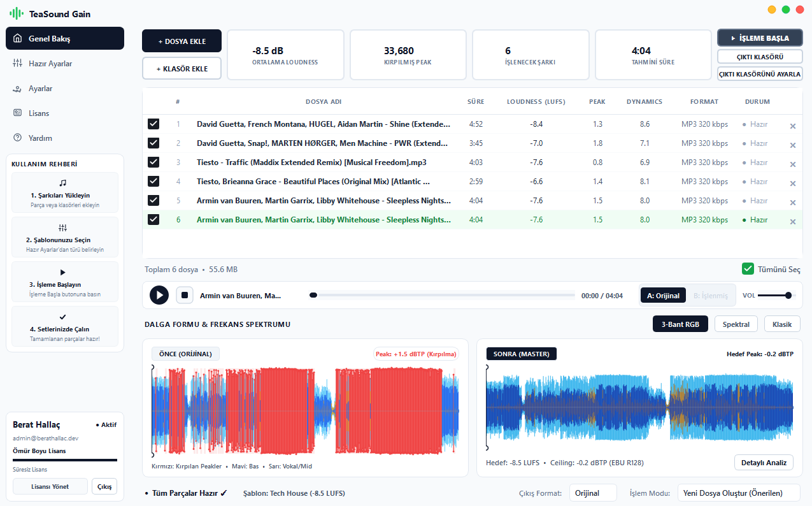Viewport: 812px width, 506px height.
Task: Uncheck the highlighted row 6 checkbox
Action: tap(153, 219)
